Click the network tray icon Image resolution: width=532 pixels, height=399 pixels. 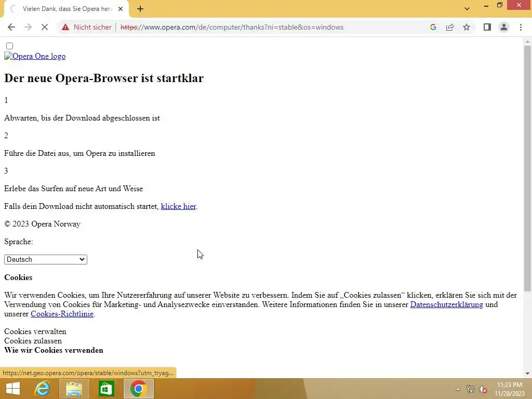471,389
